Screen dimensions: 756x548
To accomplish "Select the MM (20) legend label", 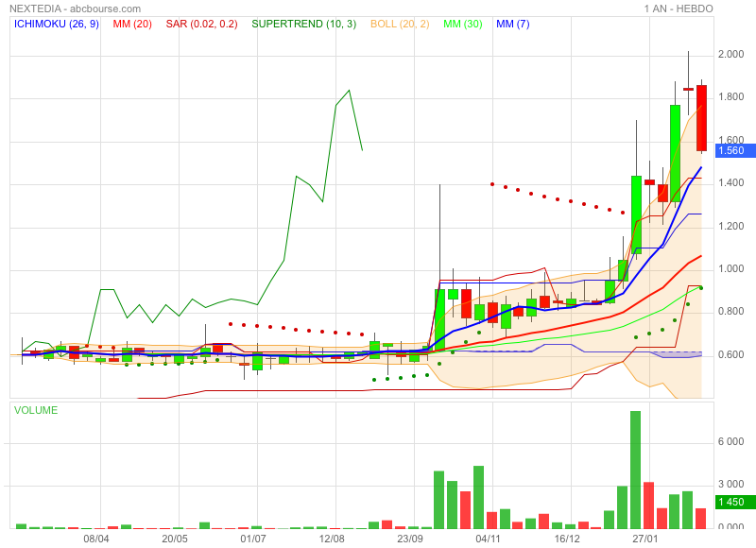I will pos(132,24).
